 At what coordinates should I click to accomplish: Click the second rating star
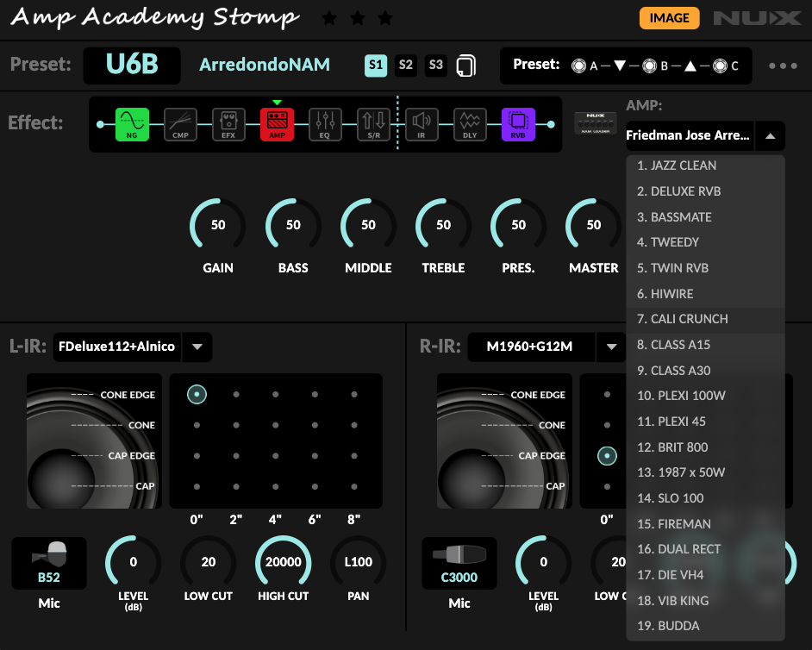[x=358, y=19]
